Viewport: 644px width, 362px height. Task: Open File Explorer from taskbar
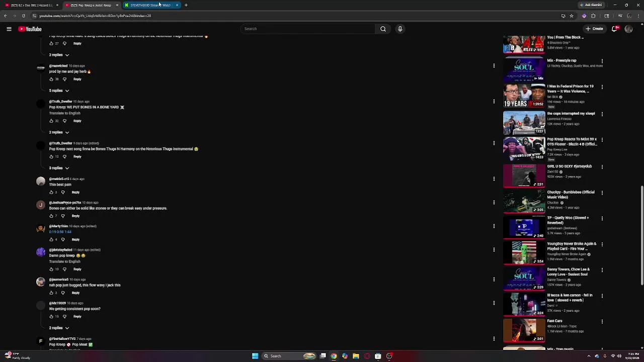(x=356, y=356)
